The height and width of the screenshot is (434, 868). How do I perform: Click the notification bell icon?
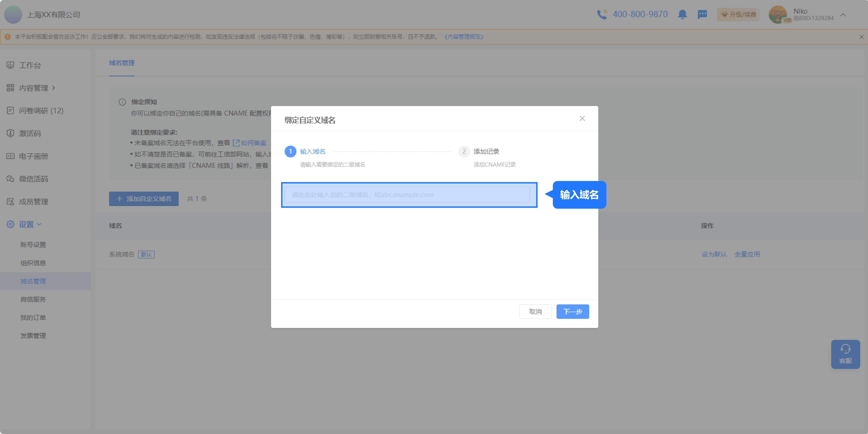(682, 14)
